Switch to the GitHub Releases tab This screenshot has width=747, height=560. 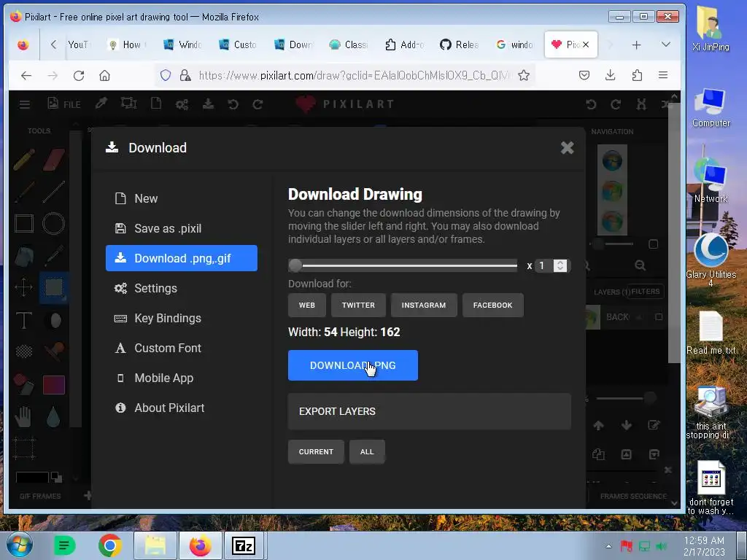pyautogui.click(x=460, y=44)
